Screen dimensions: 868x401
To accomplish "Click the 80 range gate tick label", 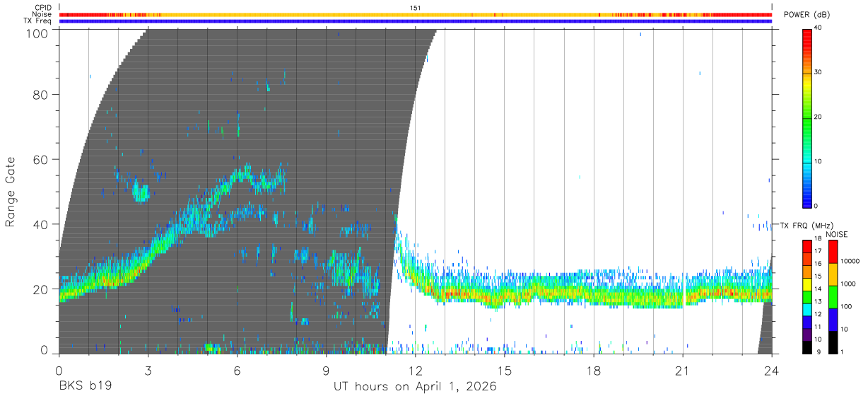I will tap(41, 95).
